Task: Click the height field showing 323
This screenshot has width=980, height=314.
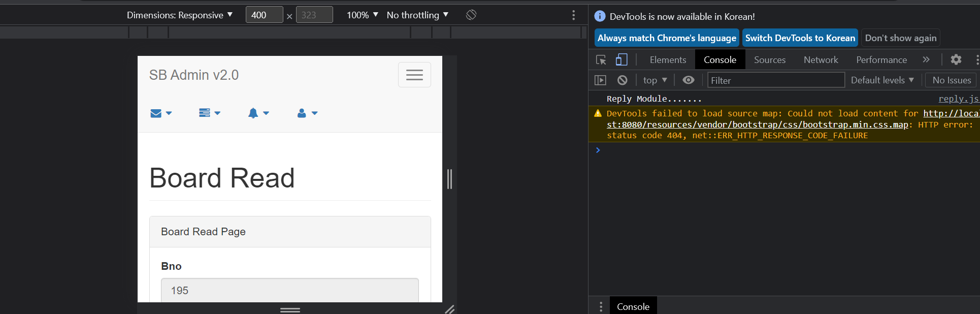Action: (x=314, y=15)
